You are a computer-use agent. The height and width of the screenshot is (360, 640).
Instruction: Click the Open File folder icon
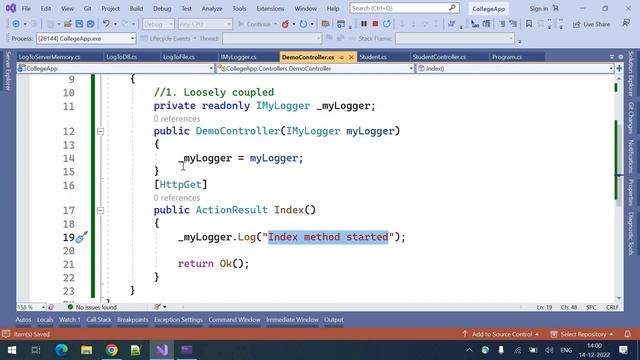pos(68,24)
